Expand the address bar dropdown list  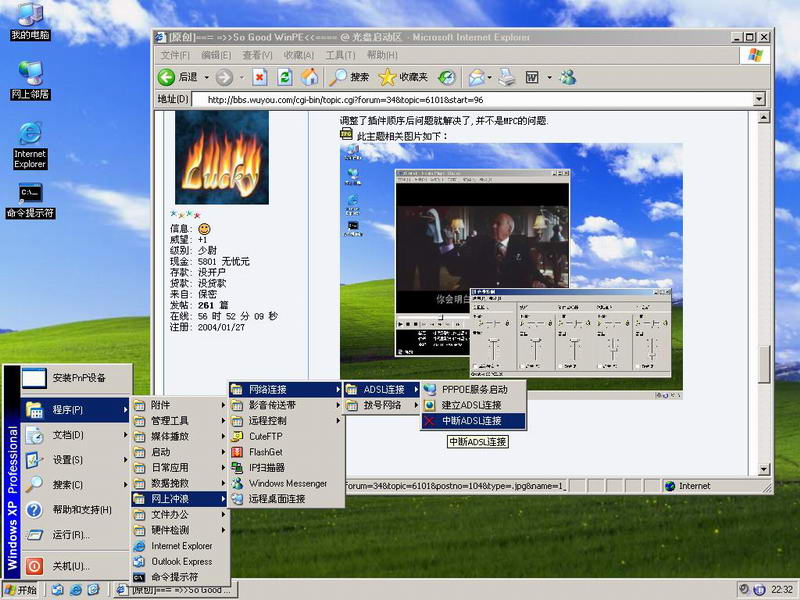(759, 99)
